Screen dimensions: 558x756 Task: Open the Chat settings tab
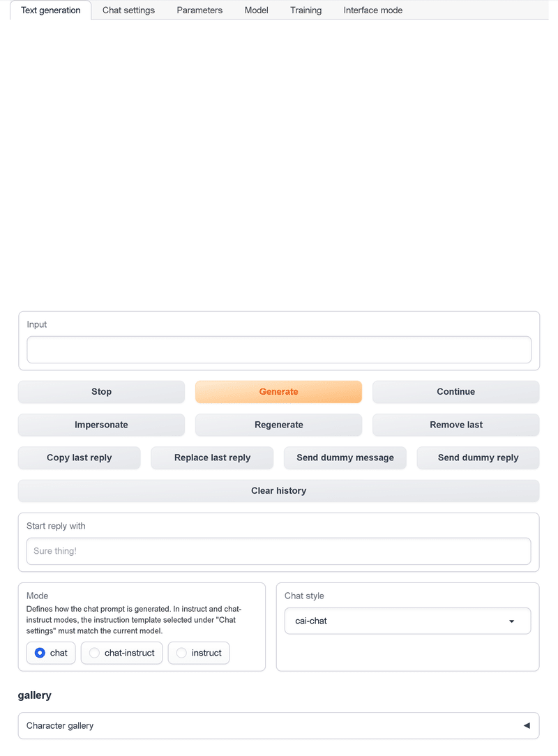[128, 10]
